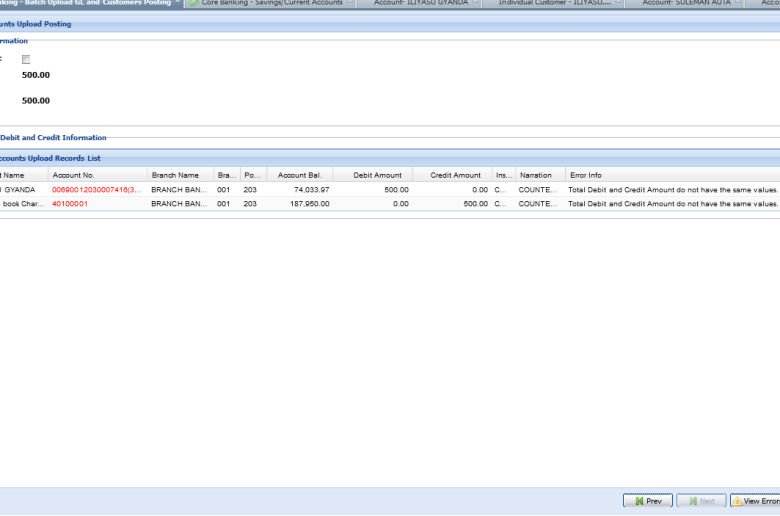The image size is (780, 516).
Task: Select the Branch Name column header
Action: point(175,175)
